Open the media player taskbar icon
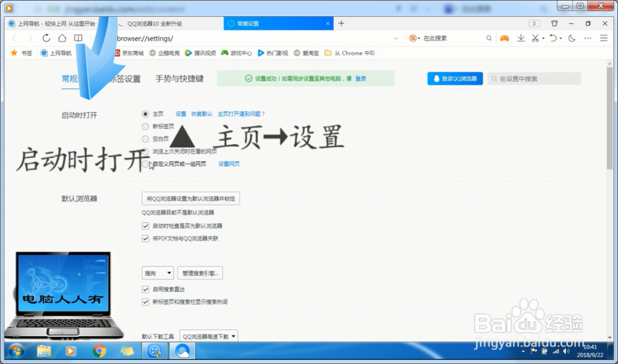The height and width of the screenshot is (364, 618). (x=71, y=350)
